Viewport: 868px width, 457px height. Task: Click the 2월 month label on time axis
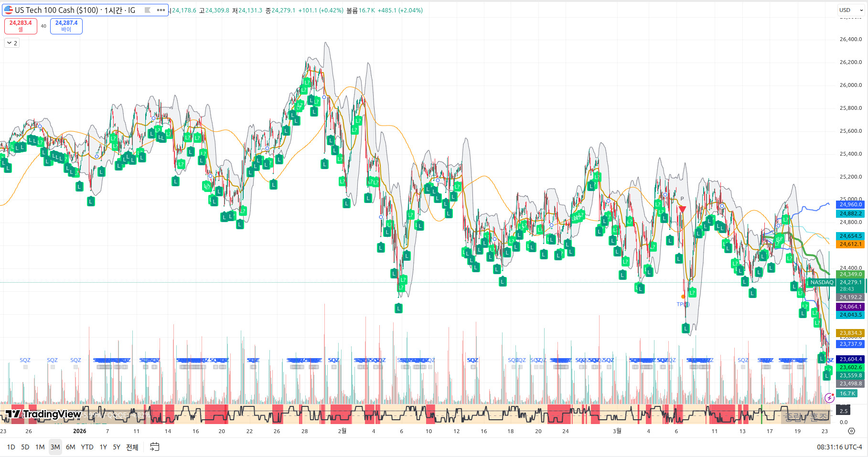tap(342, 431)
